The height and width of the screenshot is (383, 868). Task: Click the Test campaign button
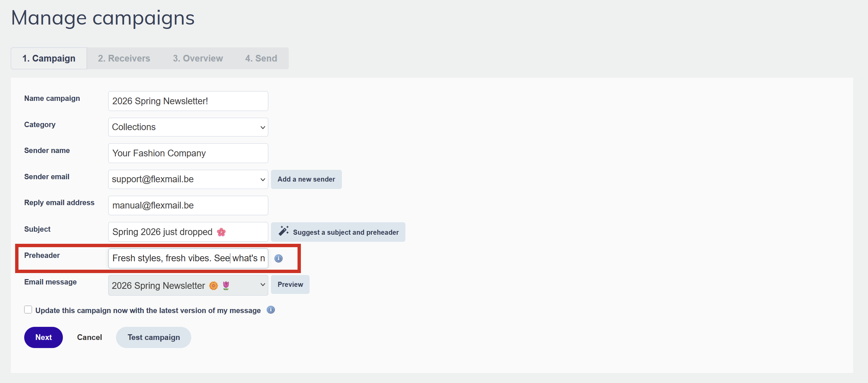153,337
